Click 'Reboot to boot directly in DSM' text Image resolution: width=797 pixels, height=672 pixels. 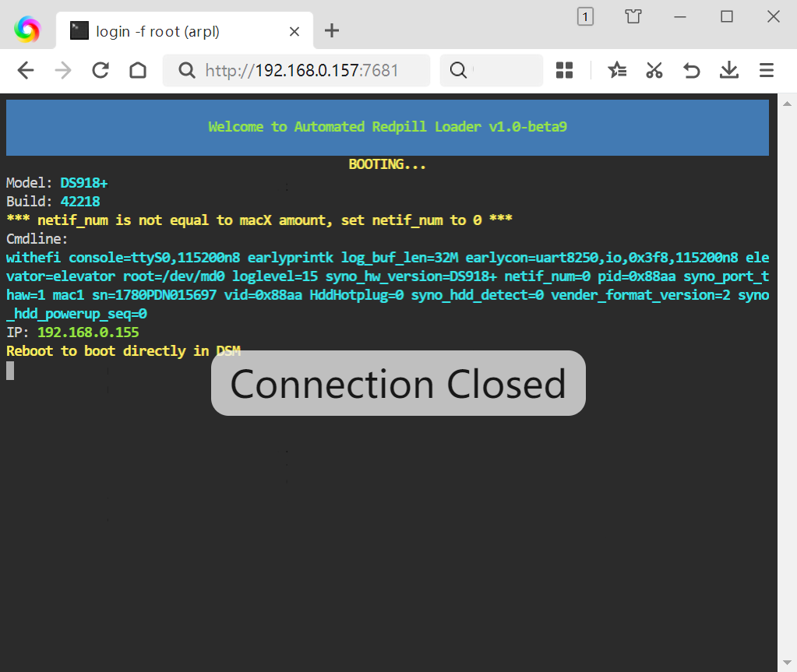point(124,351)
